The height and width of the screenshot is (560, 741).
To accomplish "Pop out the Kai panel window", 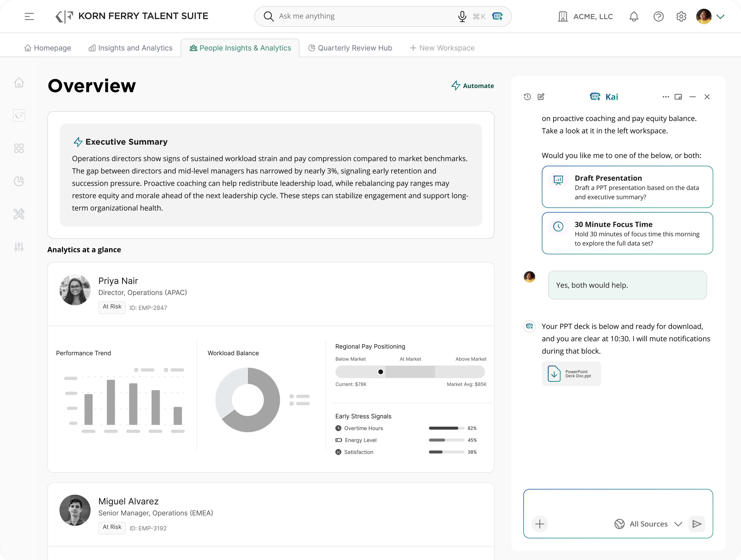I will (x=678, y=97).
